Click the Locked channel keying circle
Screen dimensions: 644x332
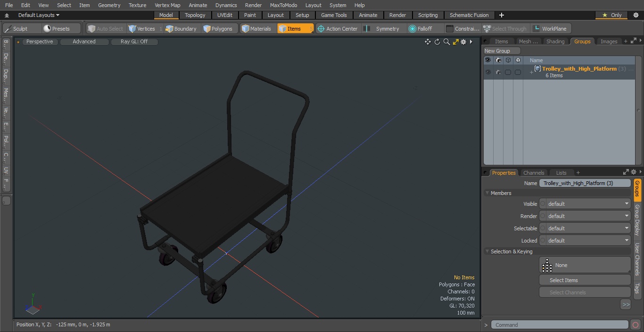pyautogui.click(x=543, y=241)
